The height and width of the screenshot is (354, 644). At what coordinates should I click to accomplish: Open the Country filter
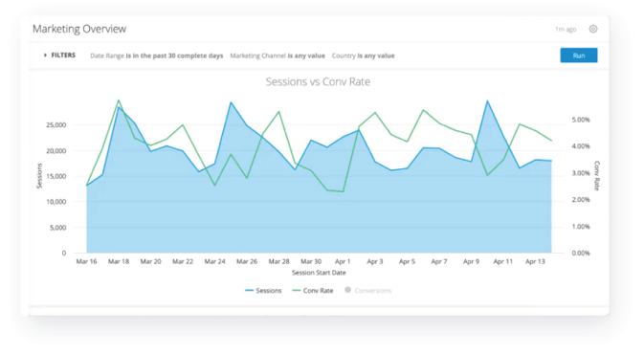[x=363, y=55]
